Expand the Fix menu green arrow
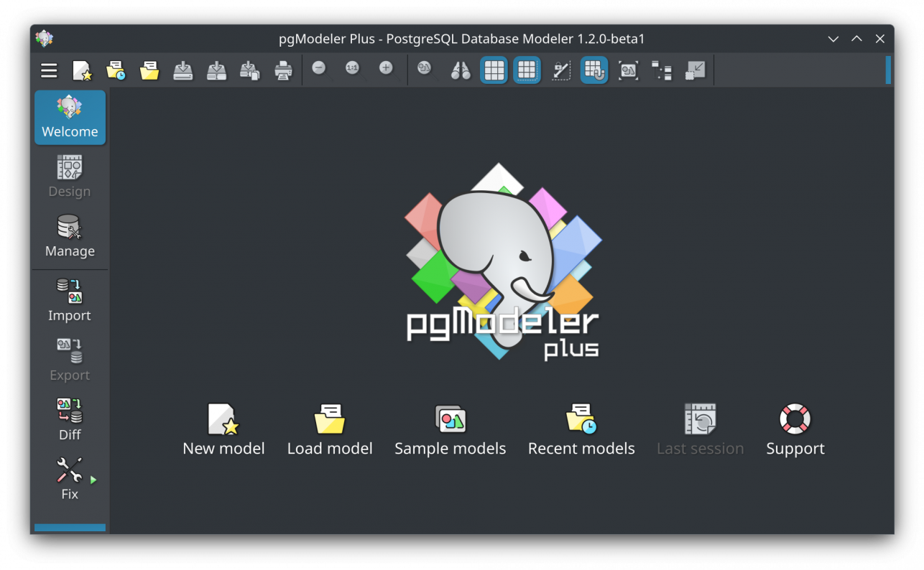Image resolution: width=924 pixels, height=570 pixels. click(x=93, y=480)
